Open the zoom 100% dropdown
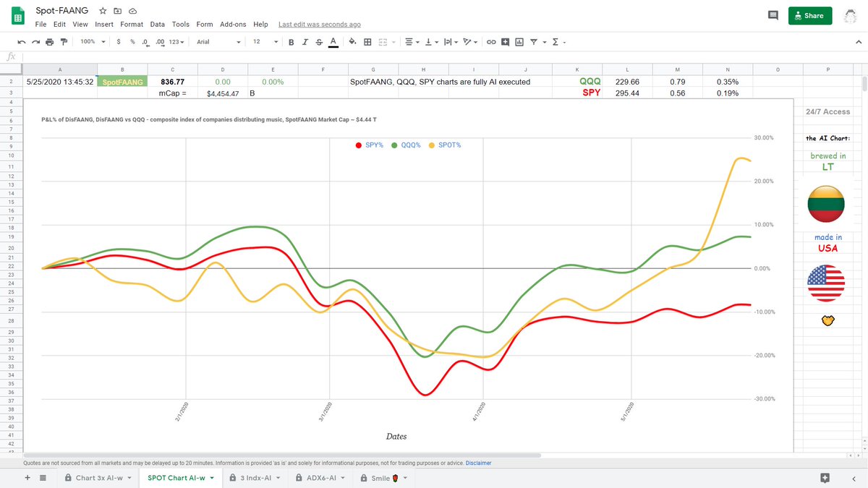 point(93,42)
